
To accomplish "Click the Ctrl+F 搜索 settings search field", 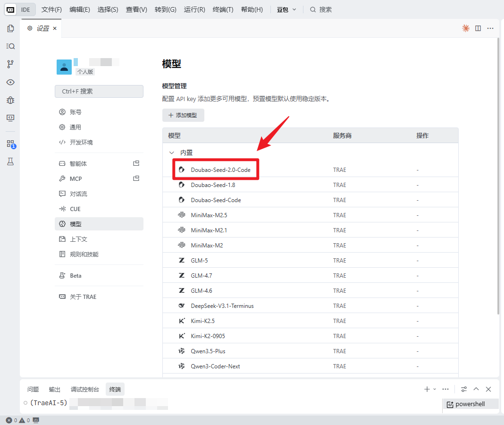I will (x=99, y=91).
